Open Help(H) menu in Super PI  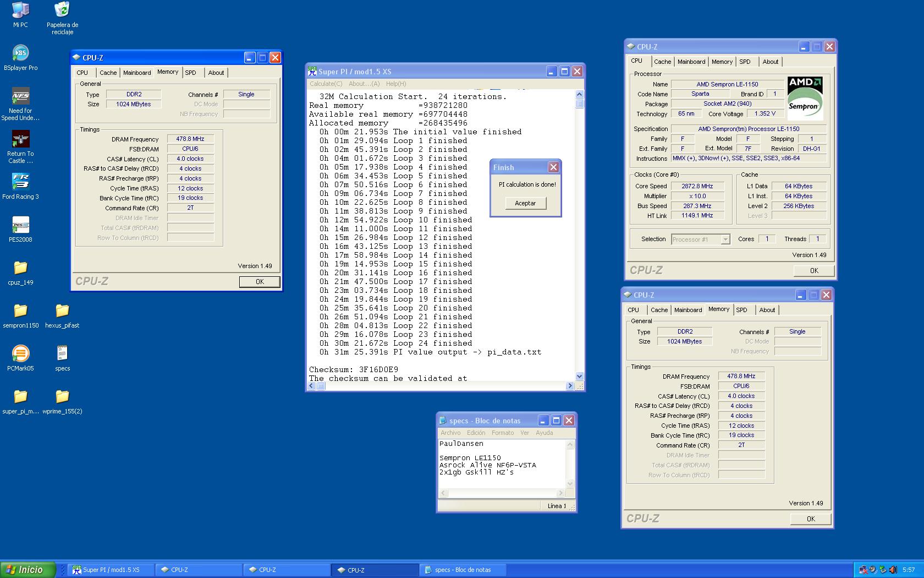click(x=396, y=84)
